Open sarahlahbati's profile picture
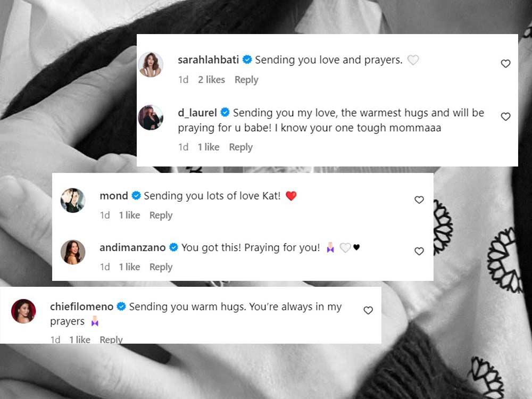532x399 pixels. [x=151, y=64]
